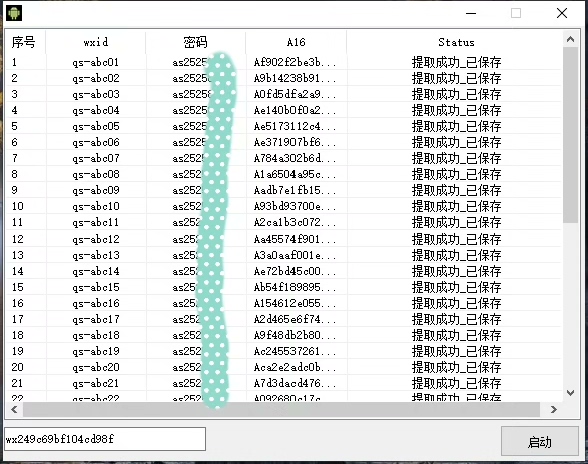Screen dimensions: 588x464
Task: Click the qs-abc12 cell
Action: click(96, 239)
